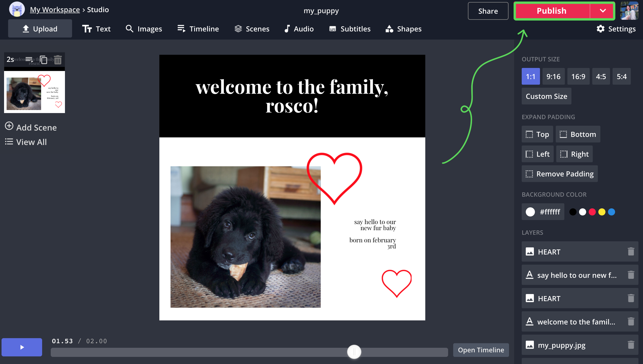Switch to the 1:1 output size
This screenshot has width=643, height=364.
click(530, 76)
